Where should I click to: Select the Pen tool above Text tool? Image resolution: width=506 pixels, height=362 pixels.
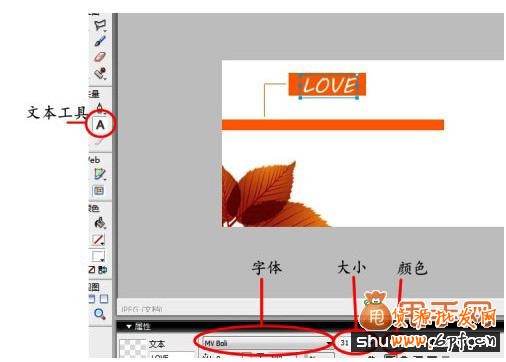(100, 107)
